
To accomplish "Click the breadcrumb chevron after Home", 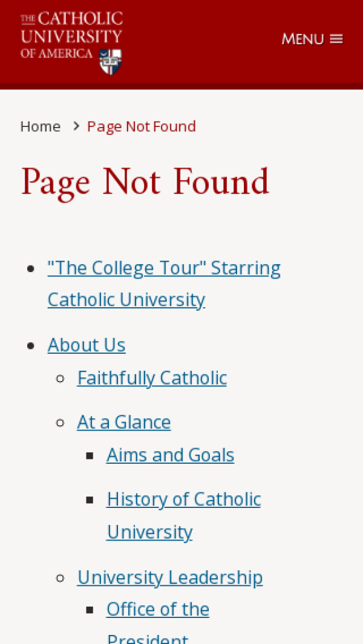I will tap(76, 126).
